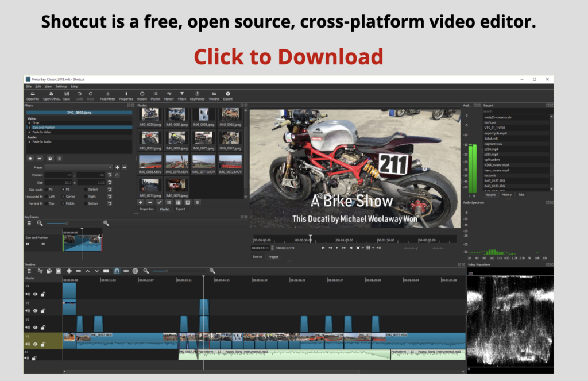The height and width of the screenshot is (381, 588).
Task: Open the History panel from toolbar
Action: pos(169,96)
